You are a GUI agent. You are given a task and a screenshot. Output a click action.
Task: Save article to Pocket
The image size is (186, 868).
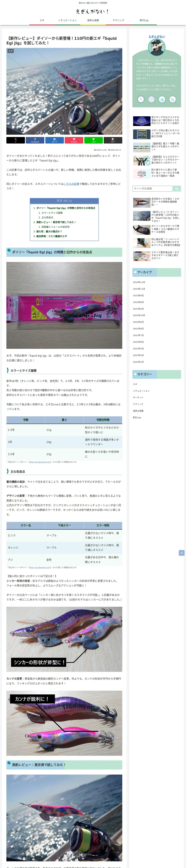[74, 140]
